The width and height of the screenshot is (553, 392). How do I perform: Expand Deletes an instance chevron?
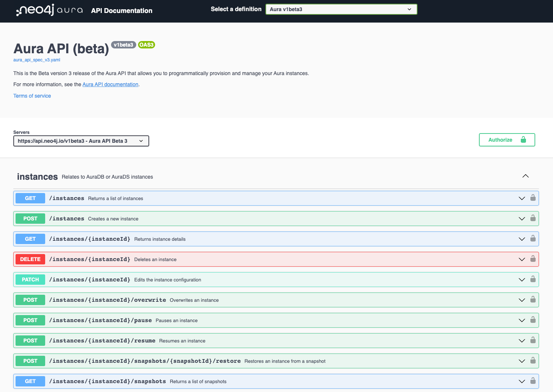tap(522, 260)
